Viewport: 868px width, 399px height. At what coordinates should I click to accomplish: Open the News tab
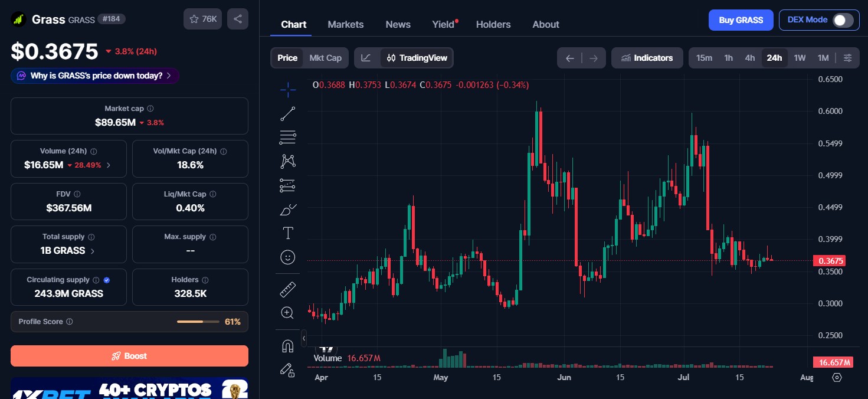pos(398,24)
